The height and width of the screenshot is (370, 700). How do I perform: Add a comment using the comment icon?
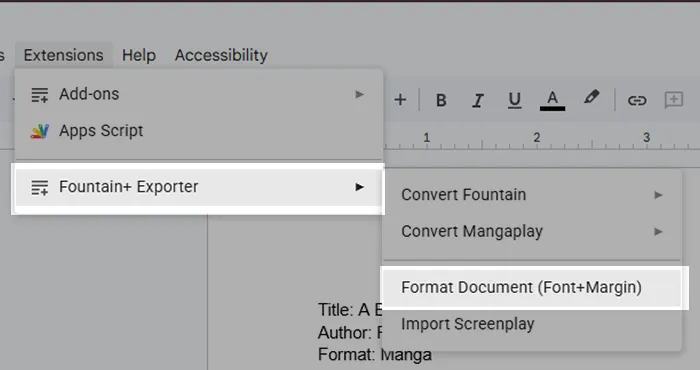tap(674, 100)
